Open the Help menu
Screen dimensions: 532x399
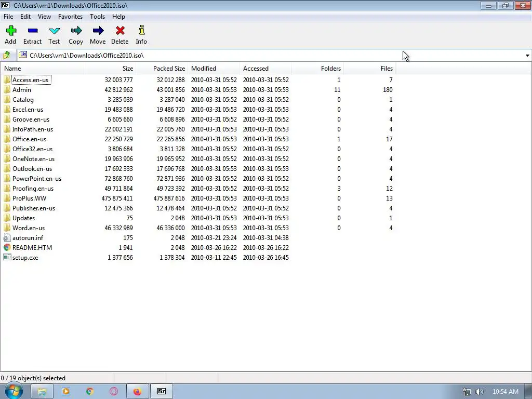coord(119,16)
